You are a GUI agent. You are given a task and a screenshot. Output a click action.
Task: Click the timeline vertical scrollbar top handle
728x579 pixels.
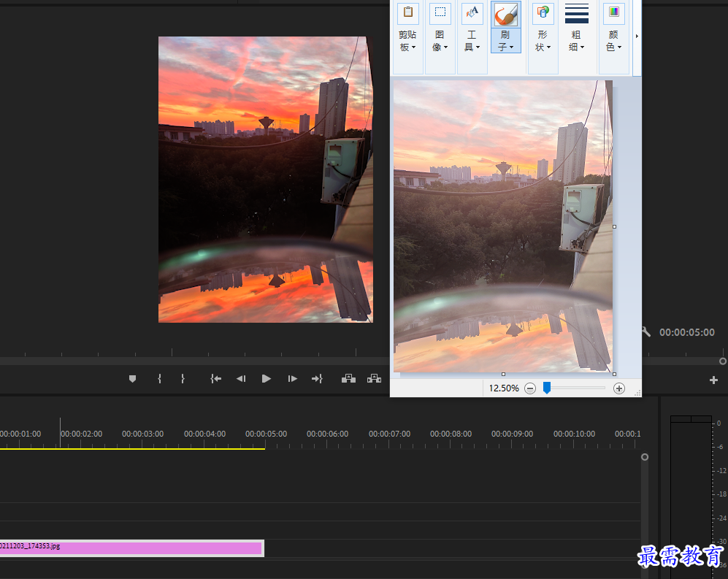(x=645, y=457)
